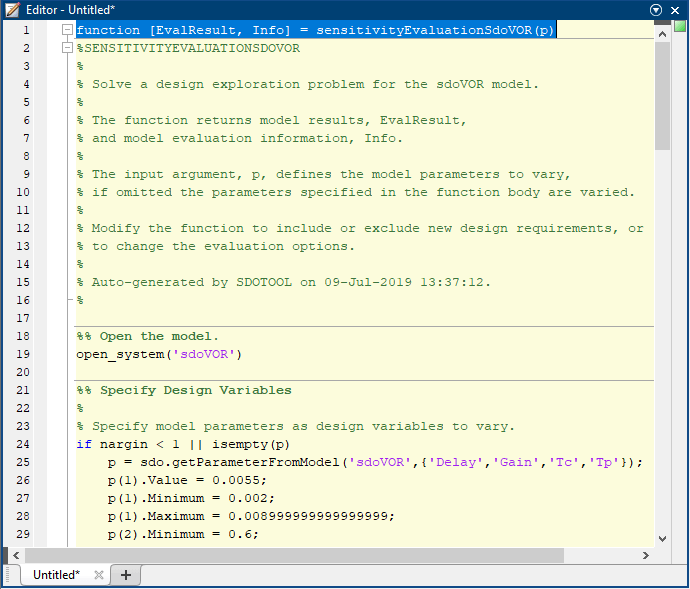Click 'p(1).Value = 0.0055;' line
Viewport: 690px width, 589px height.
point(187,480)
